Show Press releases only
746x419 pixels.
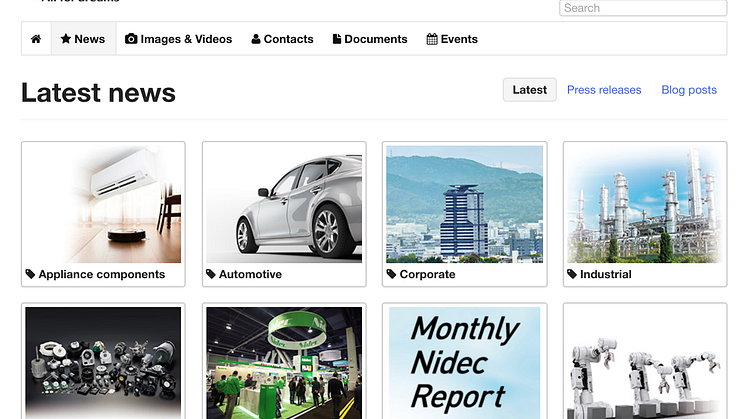(x=604, y=90)
